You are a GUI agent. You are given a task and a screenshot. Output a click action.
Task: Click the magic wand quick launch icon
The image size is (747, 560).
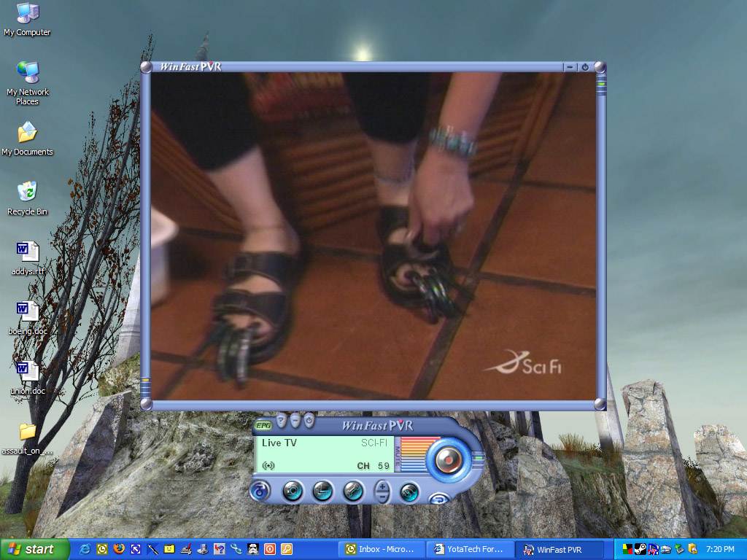pyautogui.click(x=152, y=549)
